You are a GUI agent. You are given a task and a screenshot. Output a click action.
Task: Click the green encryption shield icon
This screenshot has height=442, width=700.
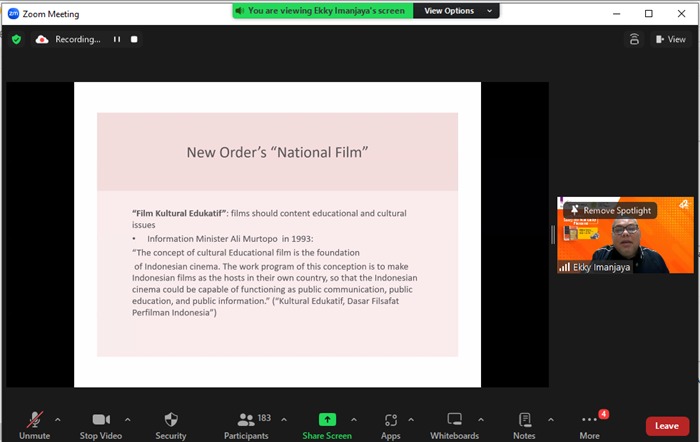point(16,39)
